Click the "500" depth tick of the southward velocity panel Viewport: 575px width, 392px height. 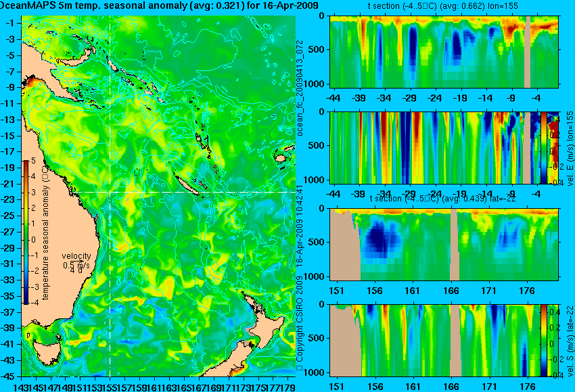coord(317,338)
